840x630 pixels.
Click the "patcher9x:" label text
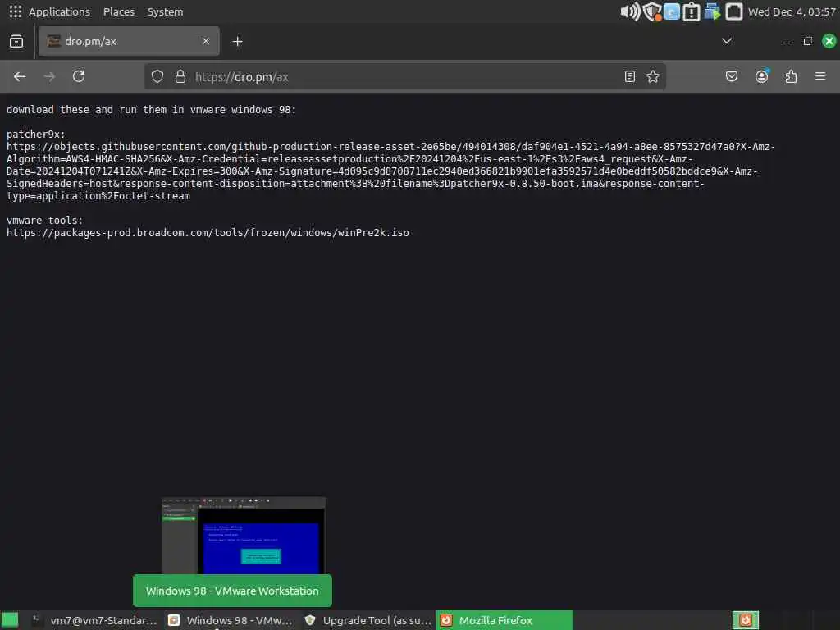coord(36,135)
